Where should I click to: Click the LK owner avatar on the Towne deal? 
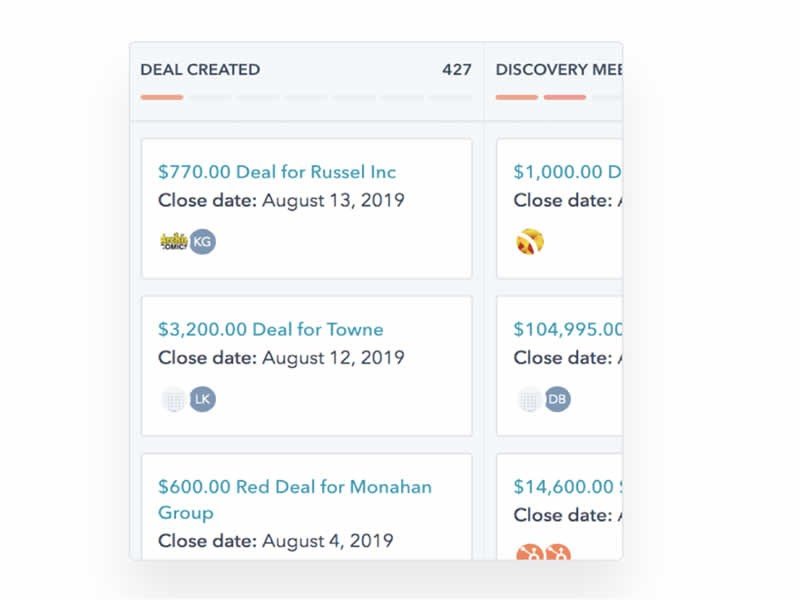(x=203, y=398)
